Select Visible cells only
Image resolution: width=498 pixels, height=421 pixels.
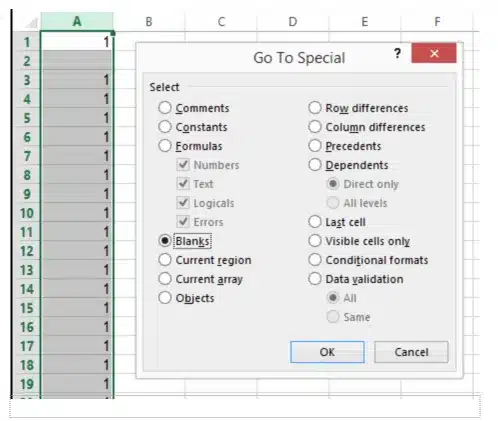pos(315,241)
